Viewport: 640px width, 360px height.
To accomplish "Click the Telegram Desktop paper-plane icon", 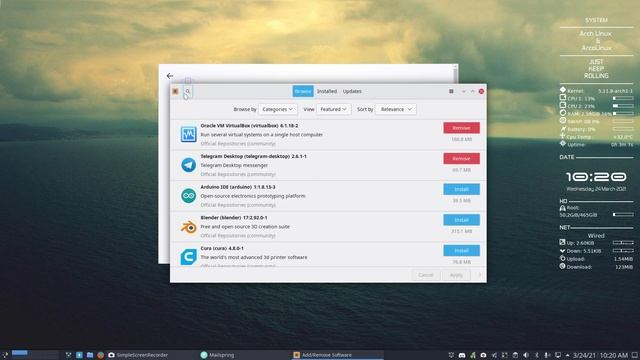I will (x=188, y=165).
